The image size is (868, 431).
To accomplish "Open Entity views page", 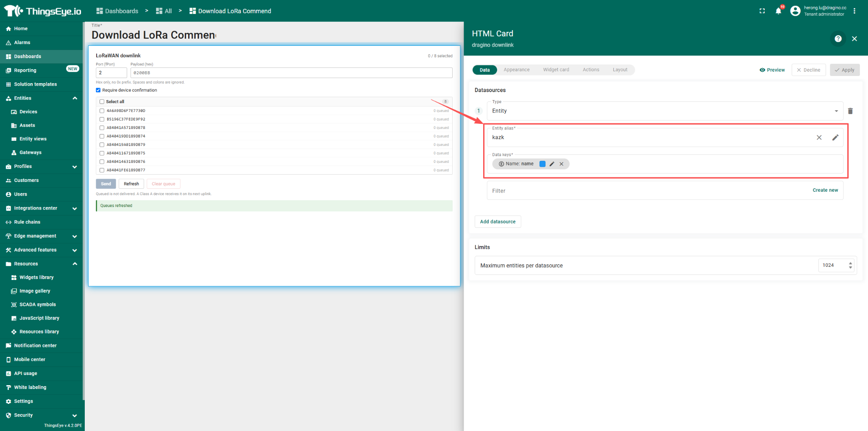I will point(41,139).
